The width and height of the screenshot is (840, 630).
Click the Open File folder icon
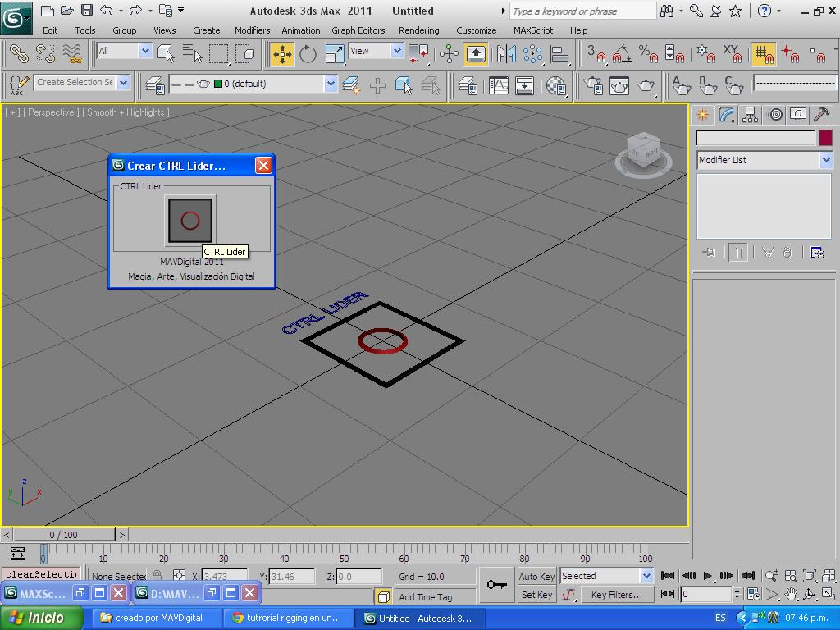(x=66, y=10)
